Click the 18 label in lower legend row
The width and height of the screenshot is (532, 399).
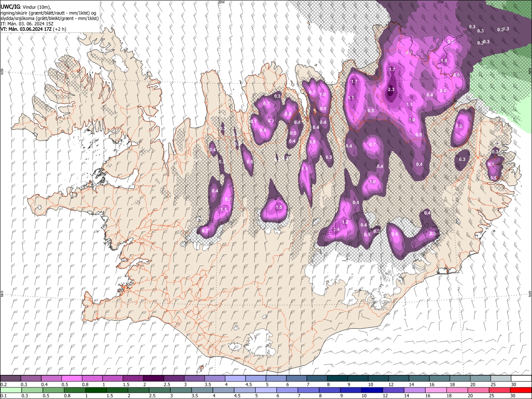450,396
